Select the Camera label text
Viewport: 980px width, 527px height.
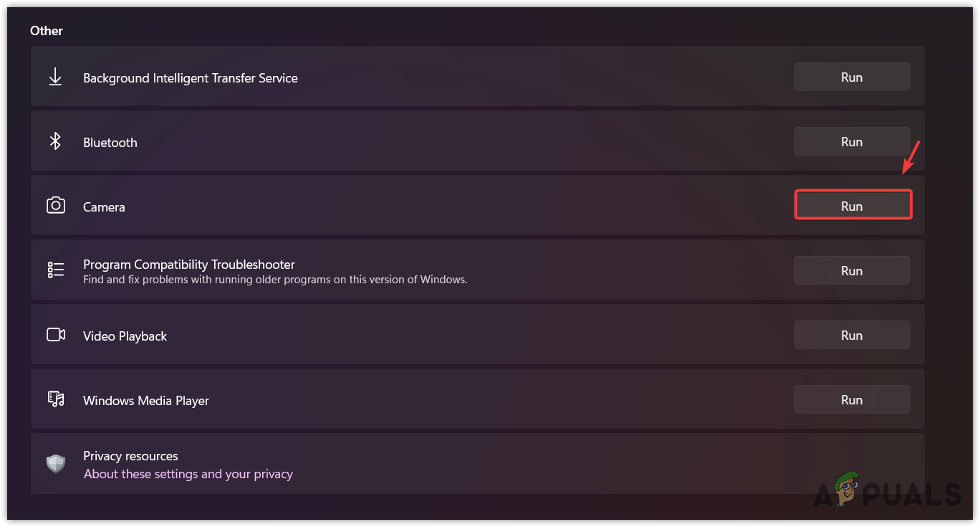104,207
